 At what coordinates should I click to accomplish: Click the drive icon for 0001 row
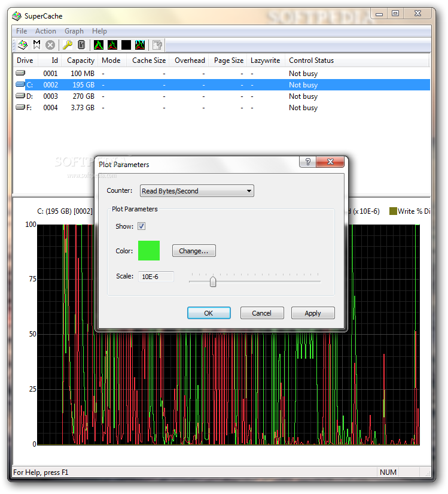[x=20, y=73]
